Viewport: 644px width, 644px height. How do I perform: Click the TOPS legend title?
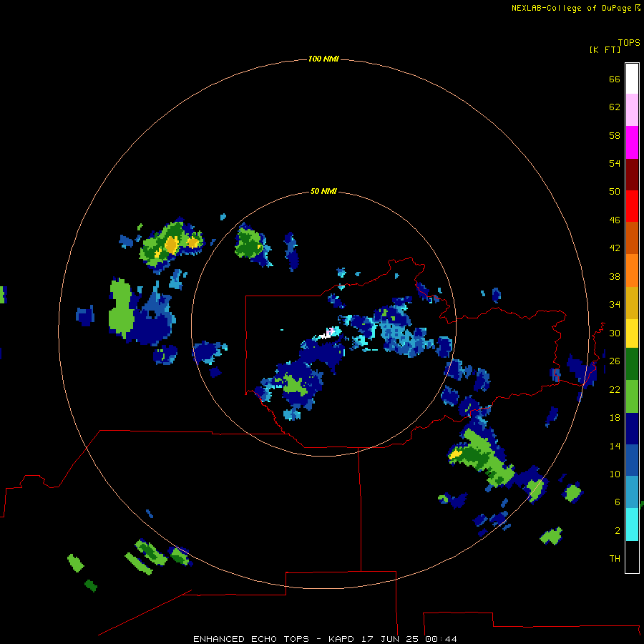coord(629,43)
